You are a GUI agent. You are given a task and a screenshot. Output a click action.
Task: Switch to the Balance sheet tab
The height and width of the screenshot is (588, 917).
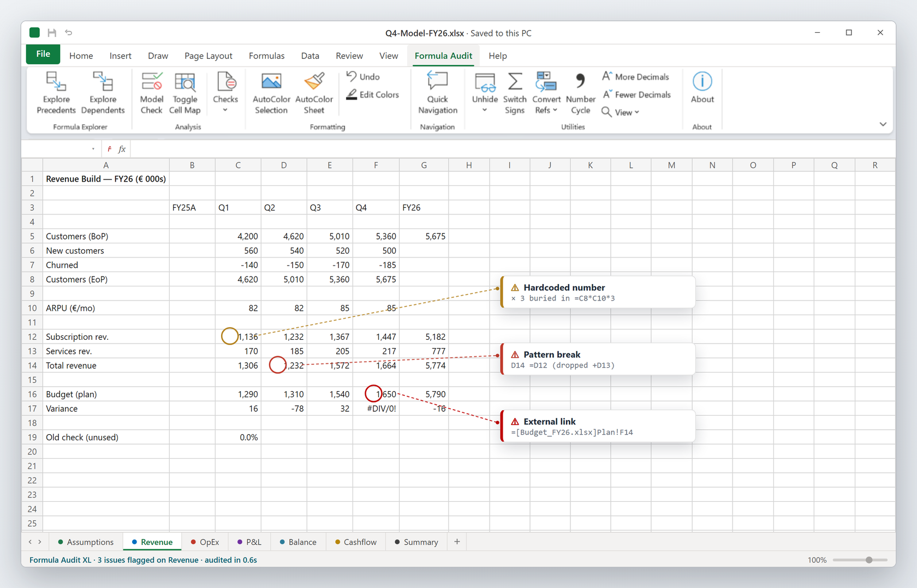(x=298, y=542)
